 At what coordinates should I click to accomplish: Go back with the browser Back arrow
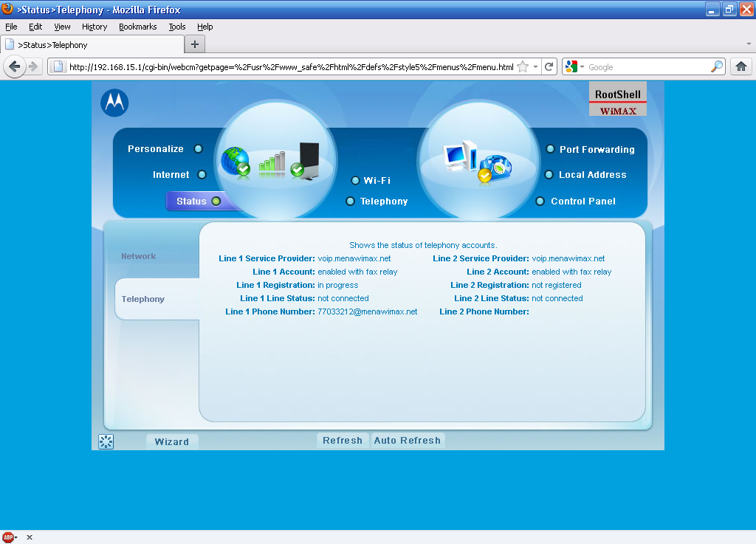coord(15,66)
